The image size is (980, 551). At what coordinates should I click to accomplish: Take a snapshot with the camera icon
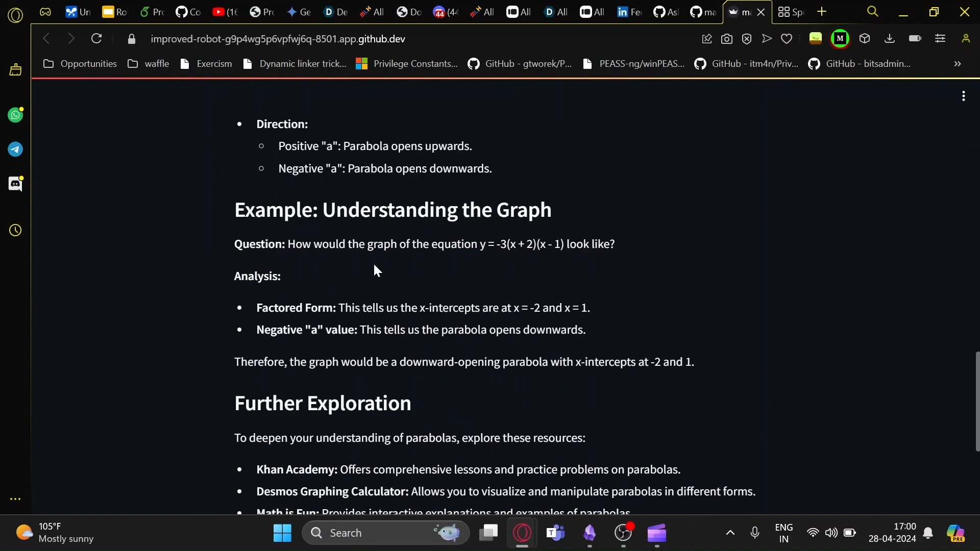click(727, 39)
